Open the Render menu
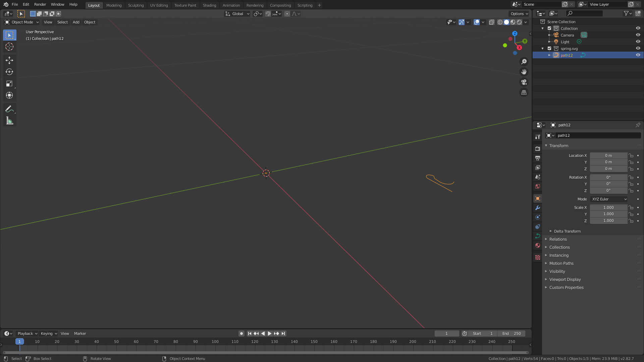644x362 pixels. click(40, 4)
